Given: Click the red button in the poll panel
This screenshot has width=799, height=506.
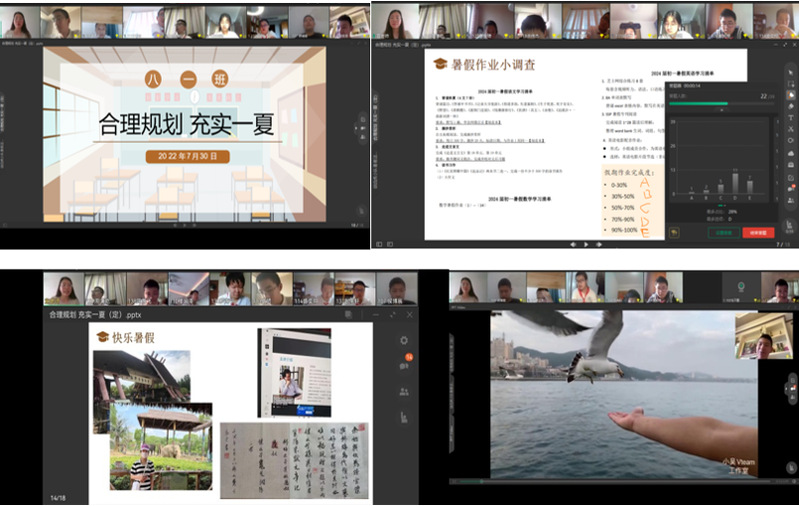Looking at the screenshot, I should [757, 232].
